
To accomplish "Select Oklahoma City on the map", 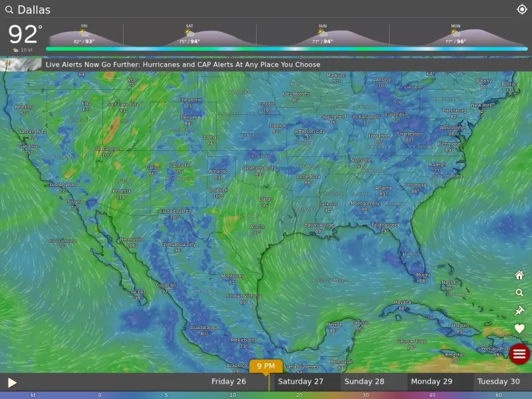I will click(x=259, y=171).
